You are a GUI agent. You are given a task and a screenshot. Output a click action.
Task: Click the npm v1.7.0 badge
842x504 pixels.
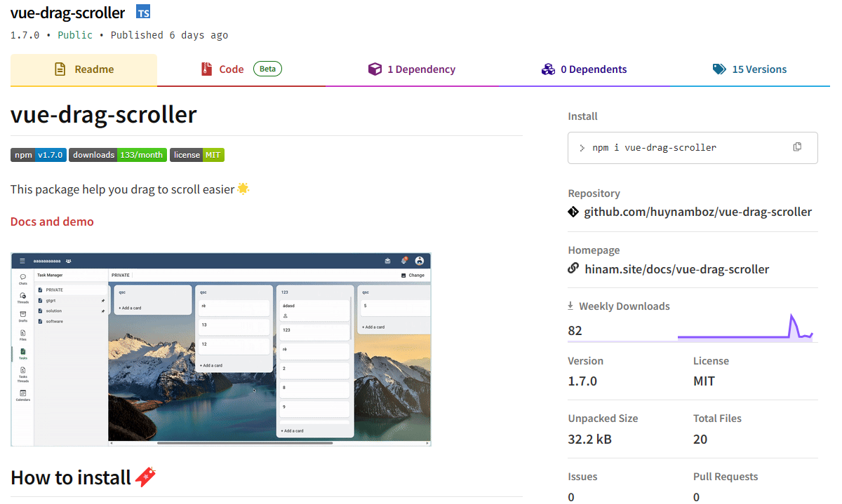(x=39, y=155)
